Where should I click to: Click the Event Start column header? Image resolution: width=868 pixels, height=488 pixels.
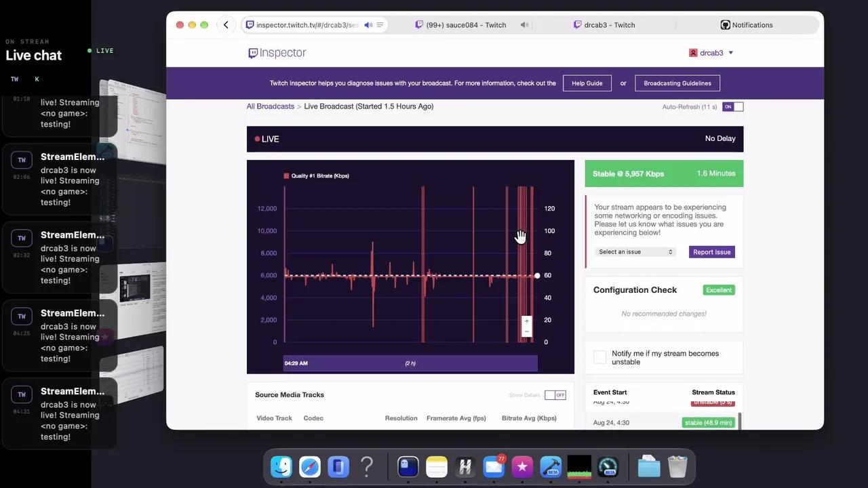[610, 392]
